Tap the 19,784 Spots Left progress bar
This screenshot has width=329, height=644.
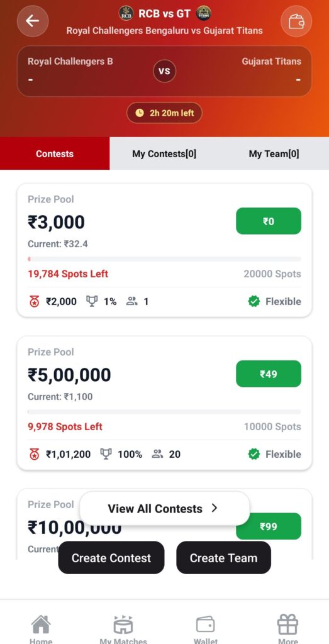pyautogui.click(x=164, y=259)
